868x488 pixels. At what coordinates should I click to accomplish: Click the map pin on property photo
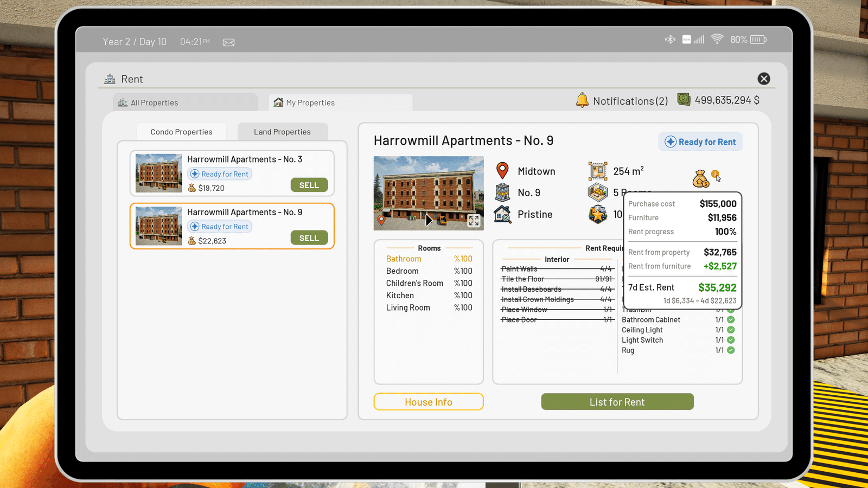point(381,220)
